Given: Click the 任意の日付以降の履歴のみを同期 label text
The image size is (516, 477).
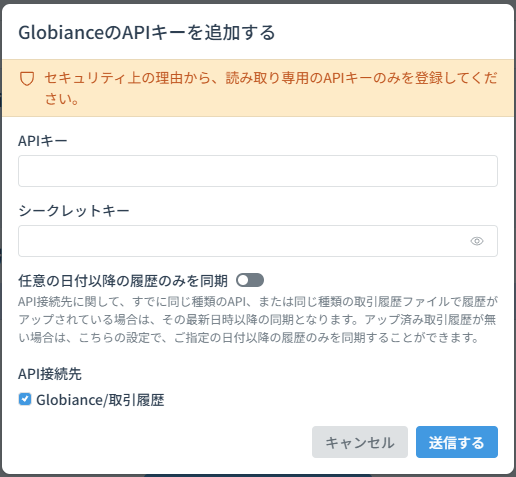Looking at the screenshot, I should coord(123,281).
